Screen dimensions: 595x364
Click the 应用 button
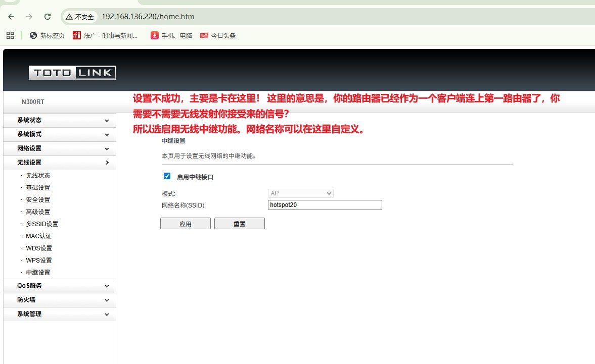pyautogui.click(x=185, y=224)
